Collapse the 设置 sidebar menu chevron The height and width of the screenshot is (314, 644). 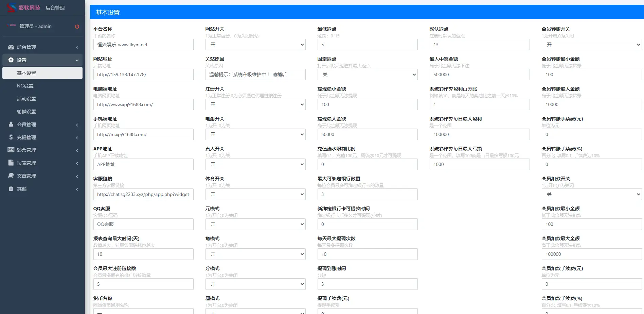[x=77, y=61]
